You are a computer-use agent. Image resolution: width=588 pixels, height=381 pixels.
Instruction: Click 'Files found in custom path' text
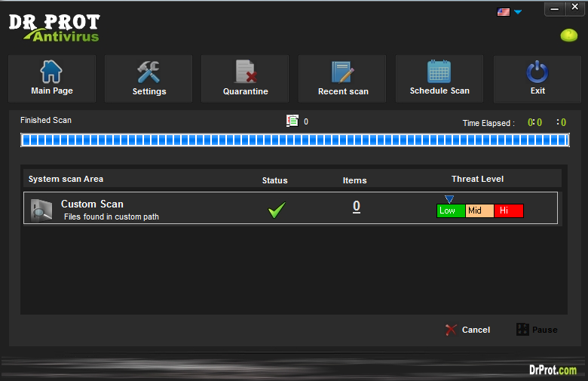point(112,217)
